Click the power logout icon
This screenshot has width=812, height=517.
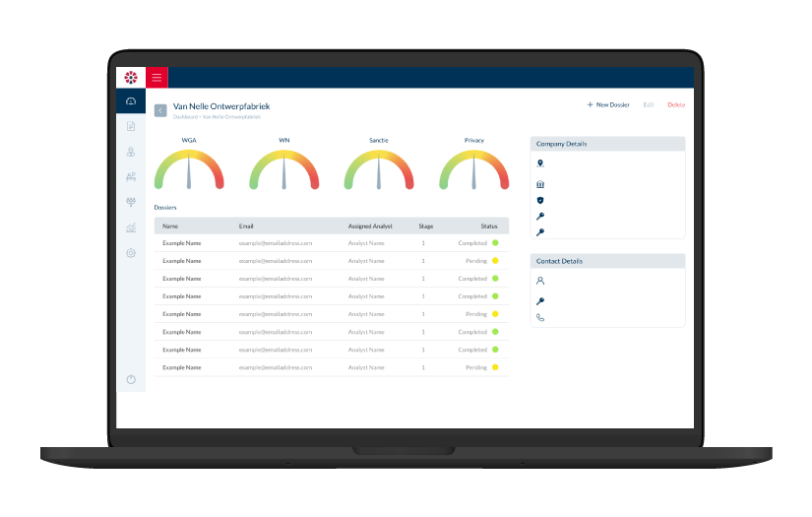point(131,379)
